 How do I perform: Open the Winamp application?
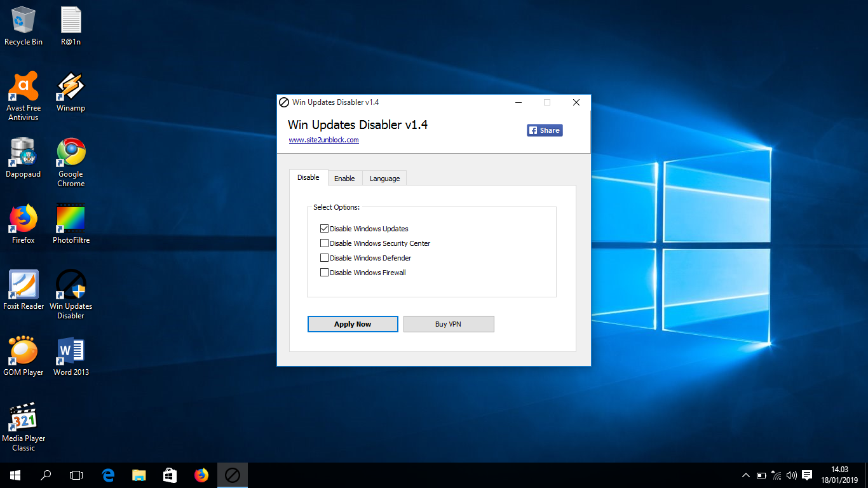pos(70,89)
